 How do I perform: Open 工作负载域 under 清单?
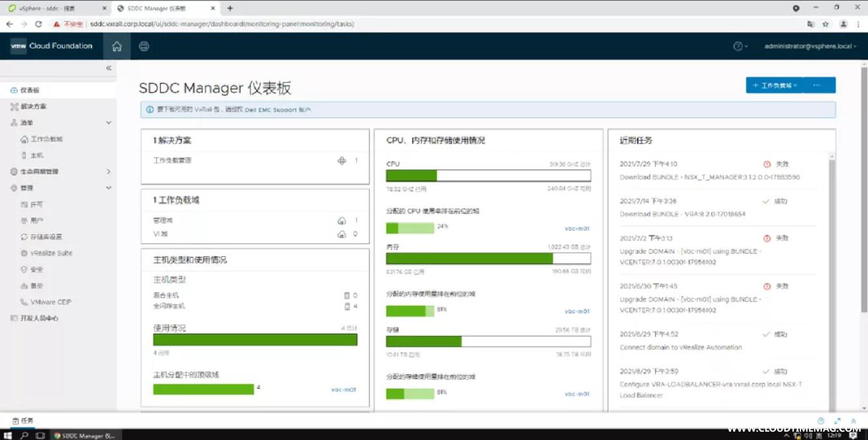click(46, 139)
